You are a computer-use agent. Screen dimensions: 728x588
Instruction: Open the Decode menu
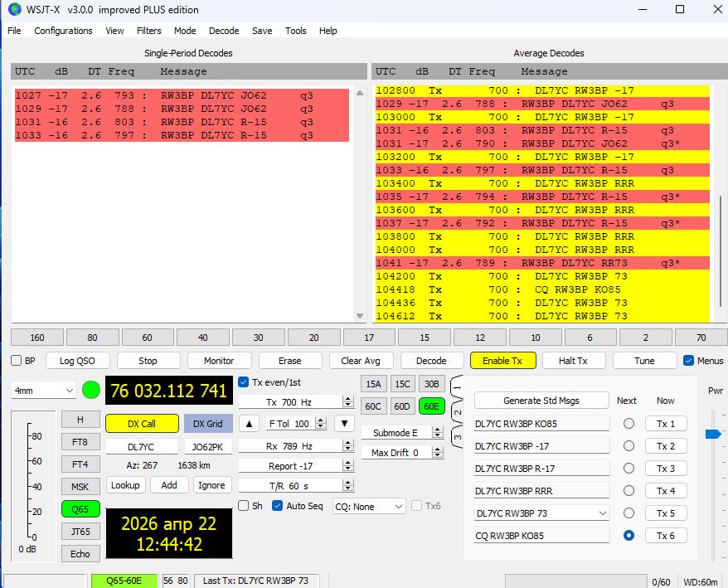(x=224, y=31)
